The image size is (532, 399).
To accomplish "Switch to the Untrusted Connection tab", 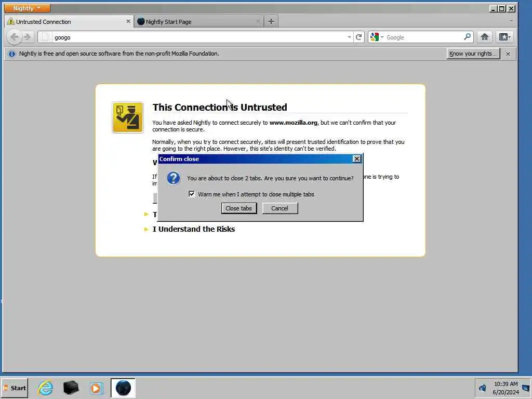I will (69, 22).
